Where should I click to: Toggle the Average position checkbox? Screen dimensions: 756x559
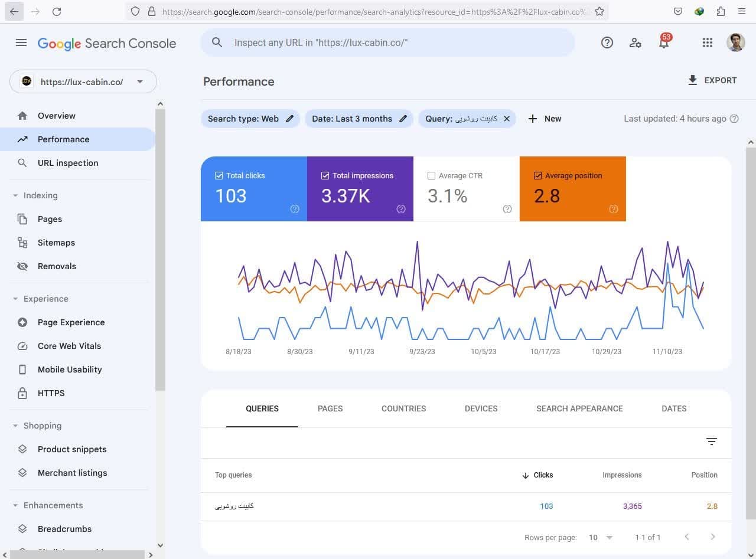click(x=537, y=176)
